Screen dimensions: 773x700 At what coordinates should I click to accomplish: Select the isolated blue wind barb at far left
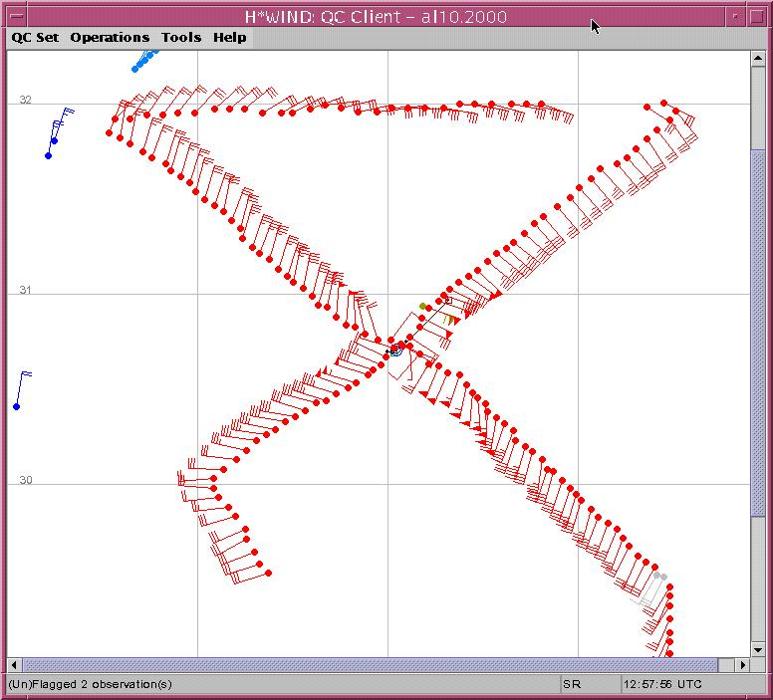tap(17, 405)
